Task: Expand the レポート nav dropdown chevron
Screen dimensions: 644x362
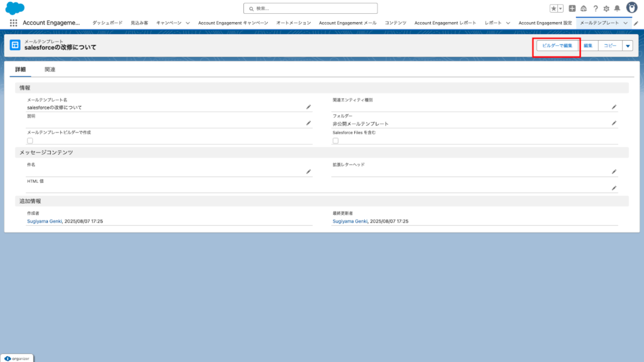Action: 508,23
